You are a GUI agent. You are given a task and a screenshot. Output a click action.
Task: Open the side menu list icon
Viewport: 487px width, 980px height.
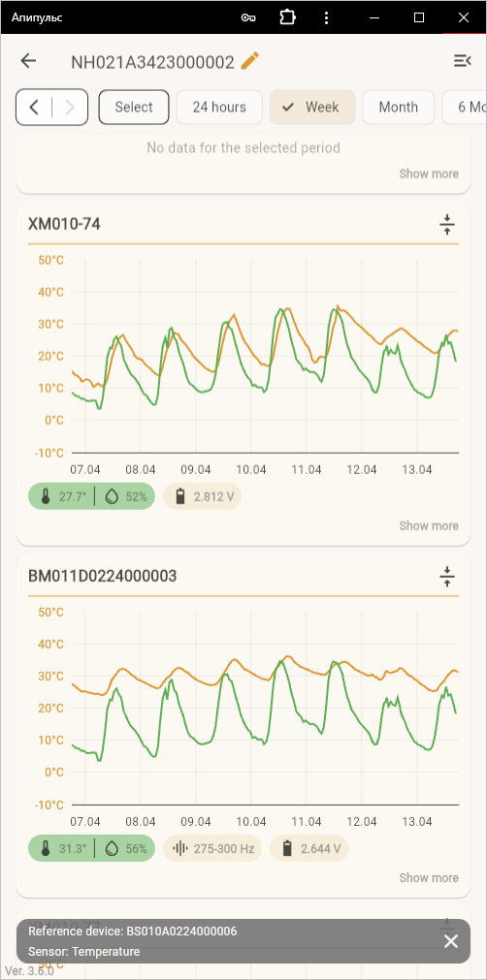click(x=462, y=61)
